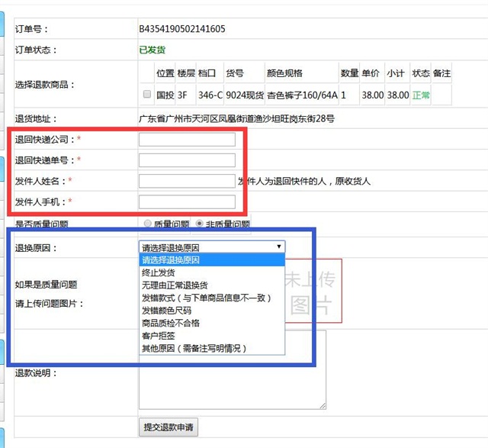Viewport: 488px width, 448px height.
Task: Select the 质量问题 radio button
Action: (x=147, y=224)
